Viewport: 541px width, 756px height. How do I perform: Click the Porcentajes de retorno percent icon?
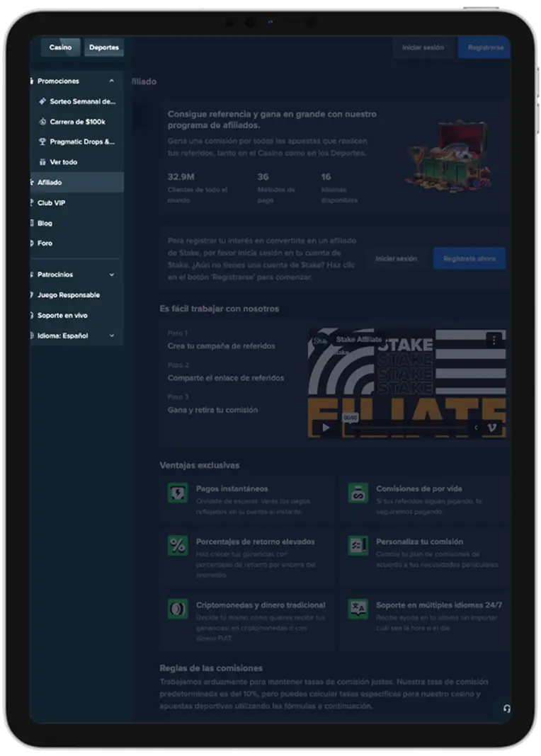[178, 546]
